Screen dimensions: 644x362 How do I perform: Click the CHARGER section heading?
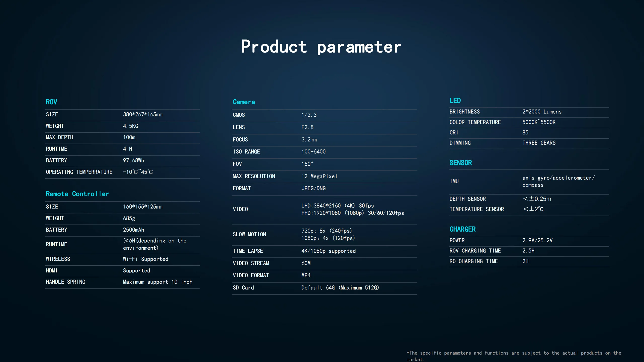pyautogui.click(x=462, y=229)
